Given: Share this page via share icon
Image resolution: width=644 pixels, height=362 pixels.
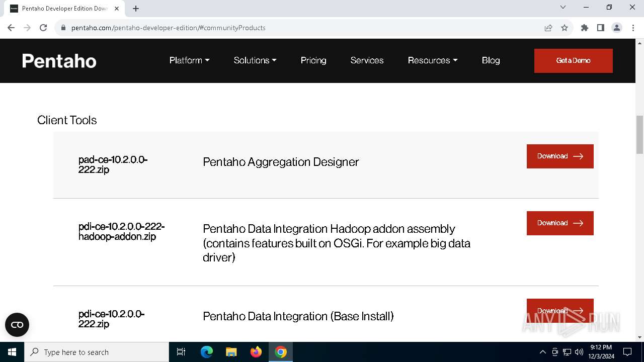Looking at the screenshot, I should (x=548, y=28).
